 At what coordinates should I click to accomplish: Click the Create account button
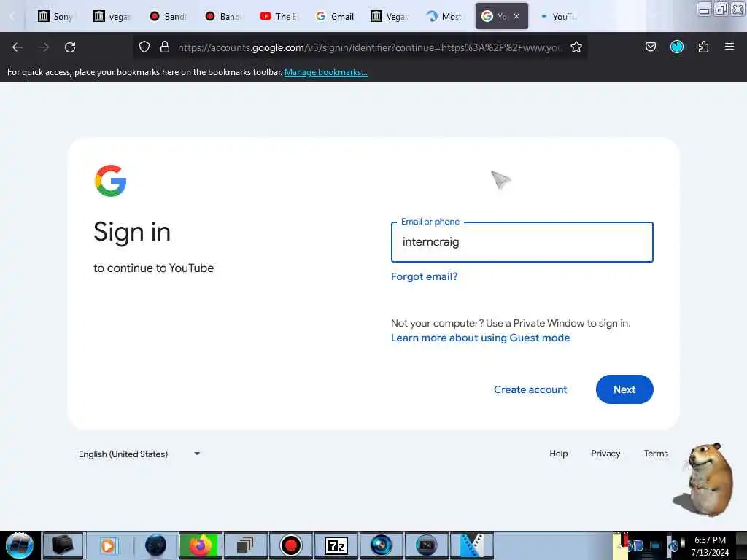[530, 389]
